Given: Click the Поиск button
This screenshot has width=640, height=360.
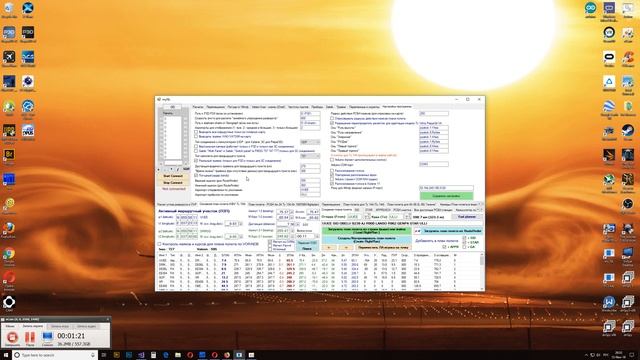Looking at the screenshot, I should coord(307,248).
